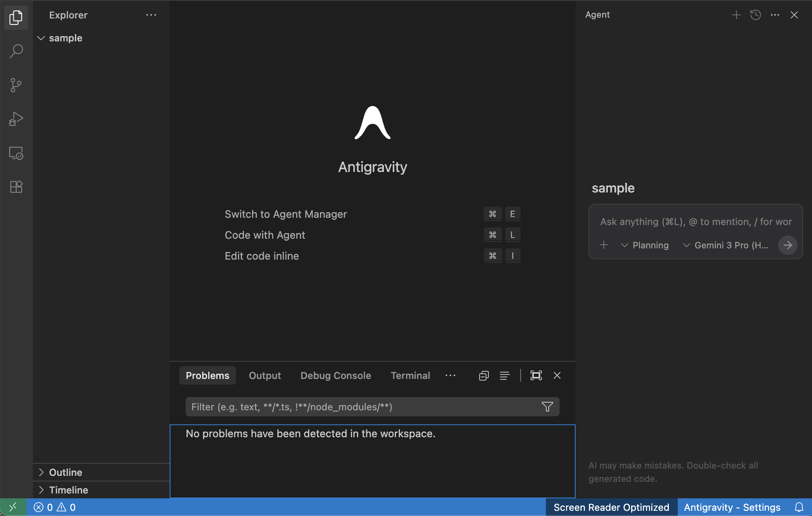Click the filter funnel icon in Problems
This screenshot has height=516, width=812.
[547, 407]
